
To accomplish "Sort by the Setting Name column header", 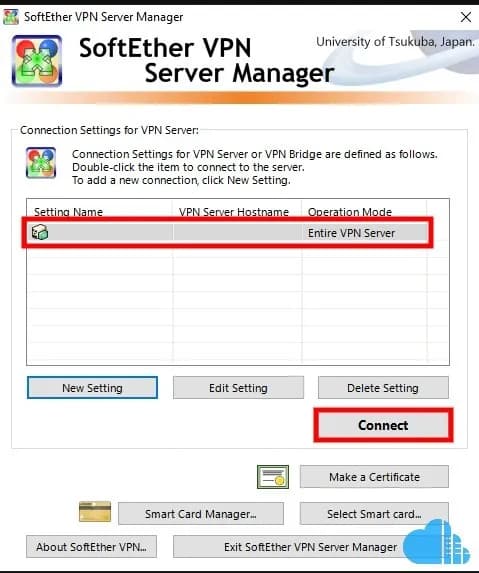I will tap(99, 212).
